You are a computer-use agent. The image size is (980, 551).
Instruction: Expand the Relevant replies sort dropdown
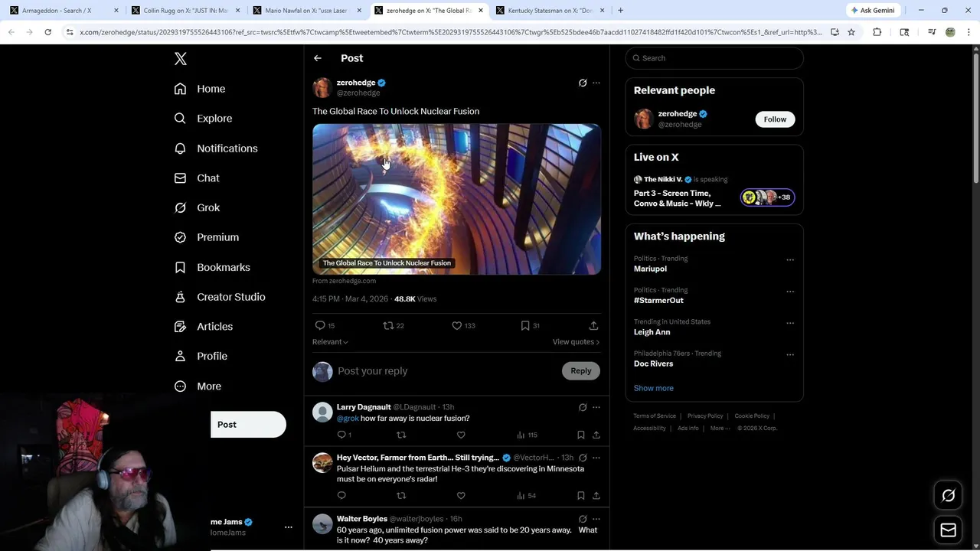point(330,342)
